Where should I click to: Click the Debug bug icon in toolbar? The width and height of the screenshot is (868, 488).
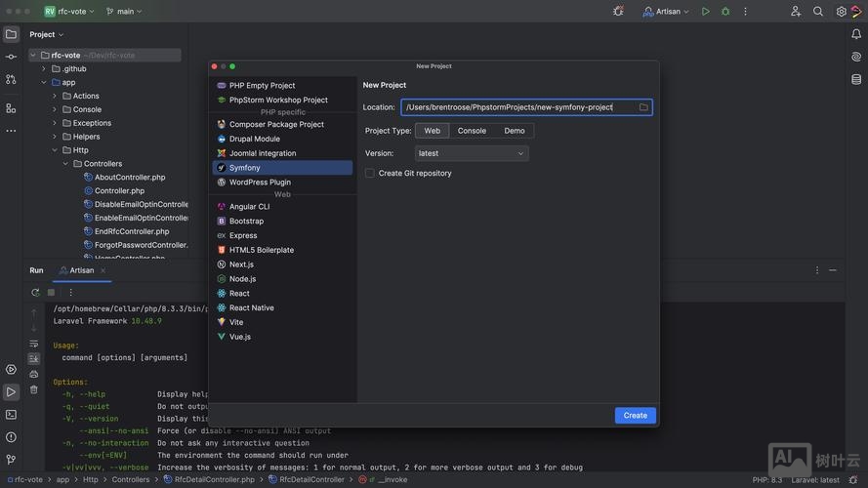(725, 12)
